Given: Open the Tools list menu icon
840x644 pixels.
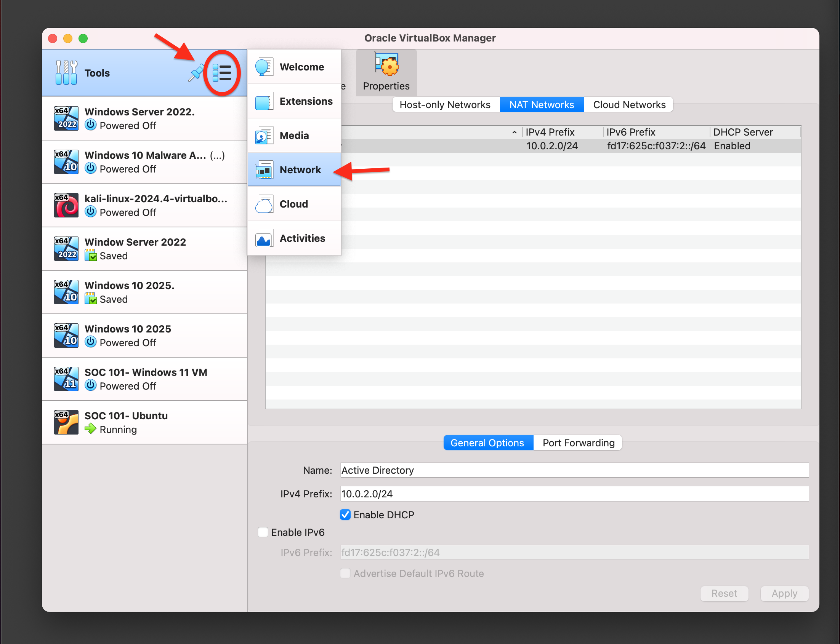Looking at the screenshot, I should 222,73.
